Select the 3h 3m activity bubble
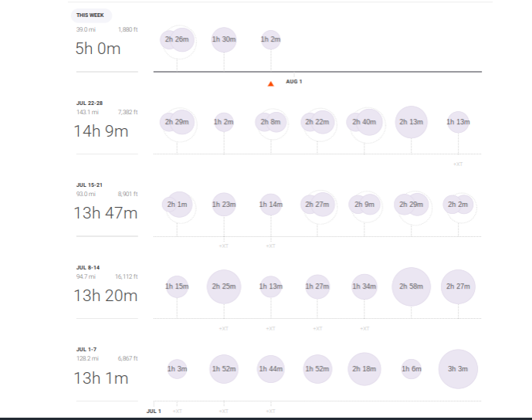Viewport: 532px width, 420px height. pyautogui.click(x=458, y=369)
